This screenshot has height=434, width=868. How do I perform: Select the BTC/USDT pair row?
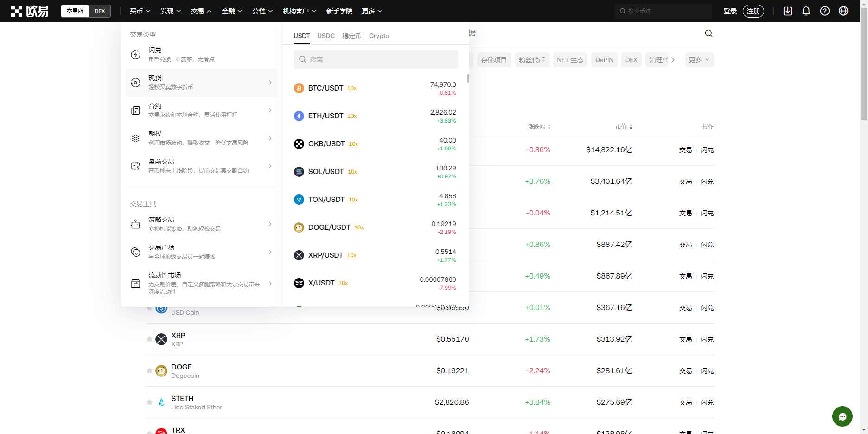376,88
